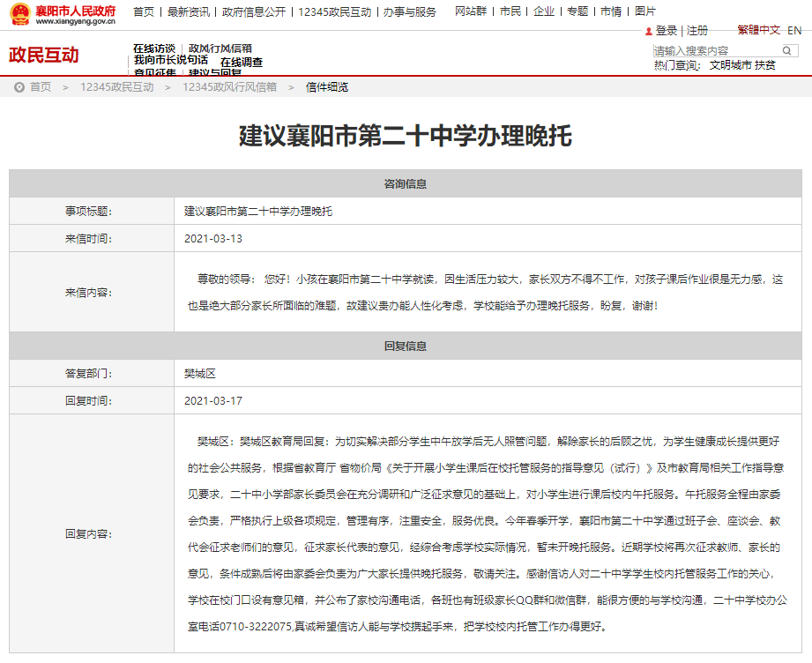Click the 注册 register link
The width and height of the screenshot is (812, 663).
coord(697,31)
